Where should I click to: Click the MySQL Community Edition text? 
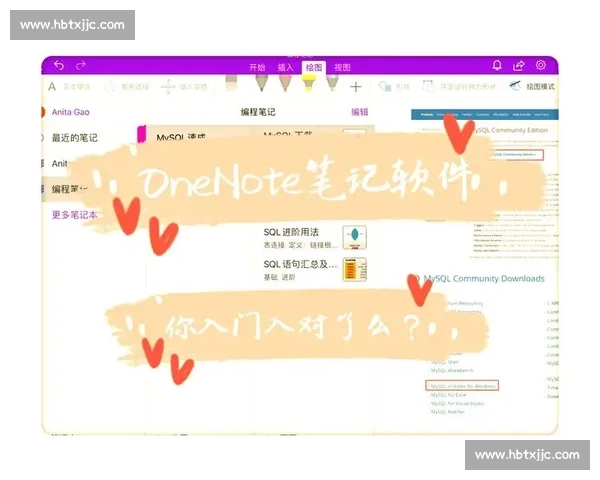[511, 130]
